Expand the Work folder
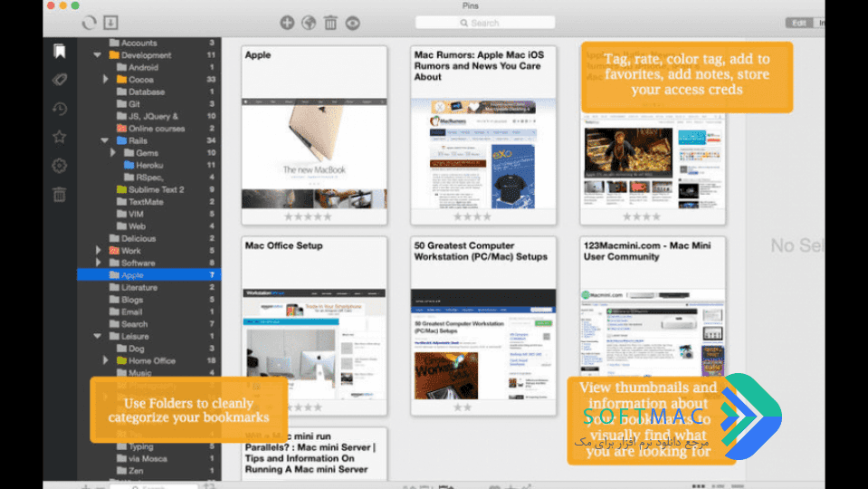Viewport: 868px width, 489px height. coord(98,250)
